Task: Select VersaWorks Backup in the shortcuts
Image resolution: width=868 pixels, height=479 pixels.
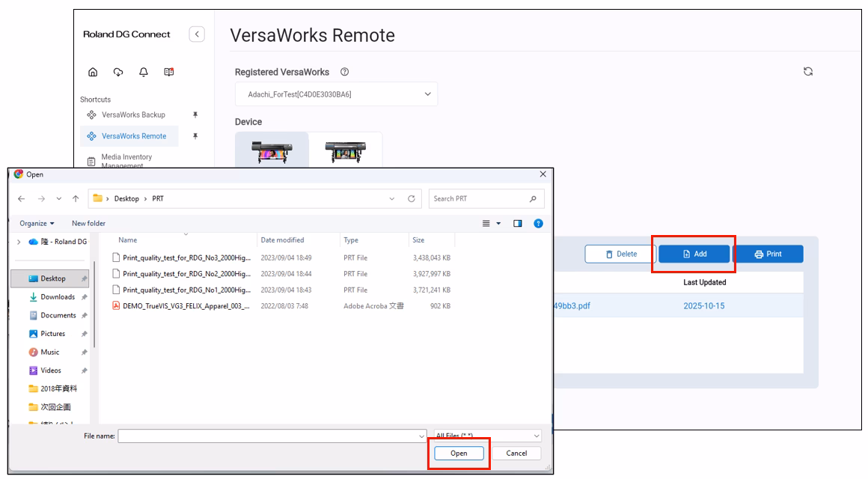Action: 133,115
